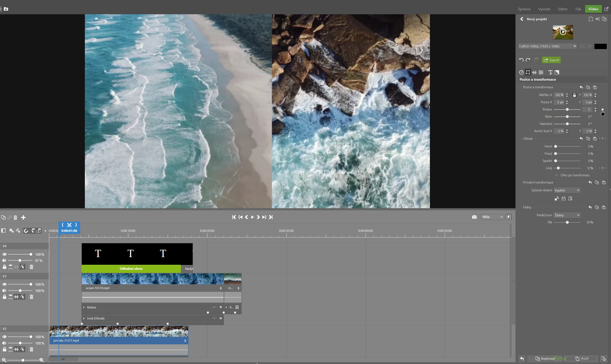Click timeline zoom-in magnifier icon
The width and height of the screenshot is (611, 364).
[x=42, y=360]
